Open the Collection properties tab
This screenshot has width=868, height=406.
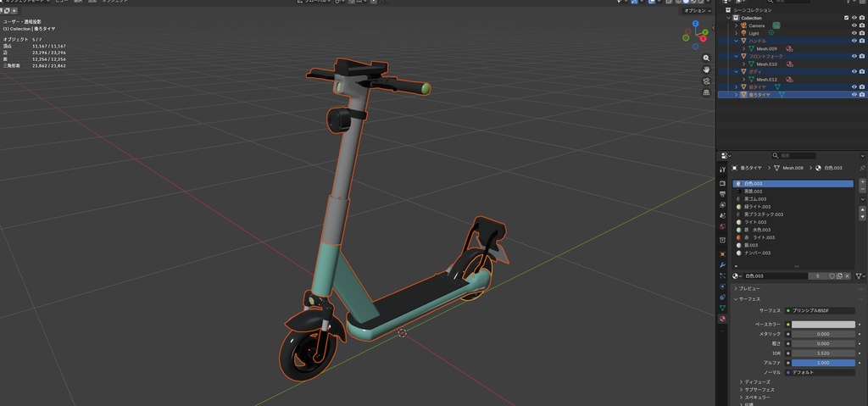click(x=722, y=241)
